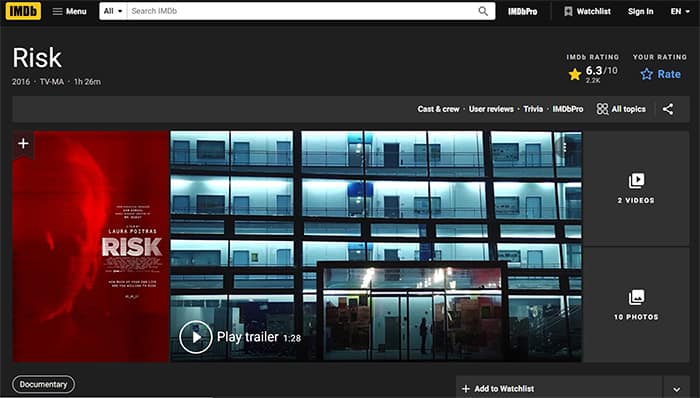The height and width of the screenshot is (398, 700).
Task: Go to Cast & crew section
Action: click(x=438, y=109)
